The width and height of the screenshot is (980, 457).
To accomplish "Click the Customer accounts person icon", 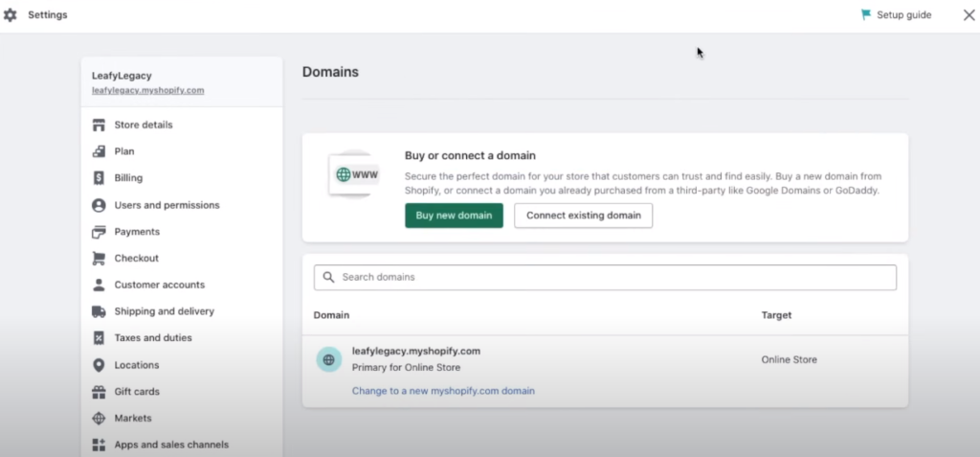I will [99, 285].
